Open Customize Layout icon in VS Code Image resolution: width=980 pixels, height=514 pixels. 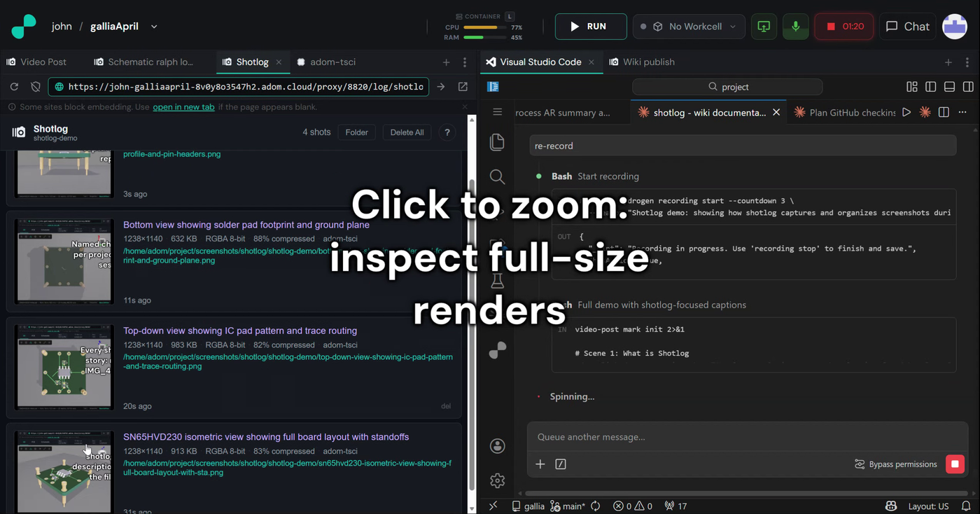912,87
